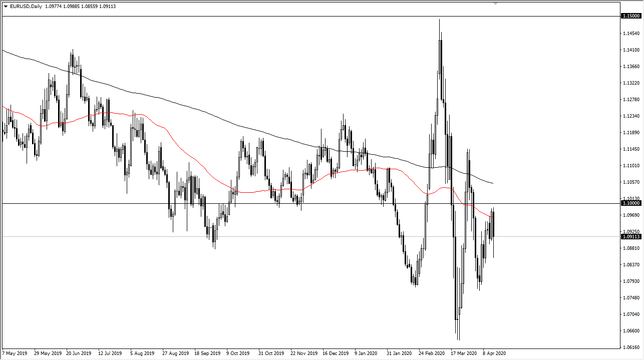The image size is (644, 360).
Task: Select the red moving average line
Action: tap(250, 192)
